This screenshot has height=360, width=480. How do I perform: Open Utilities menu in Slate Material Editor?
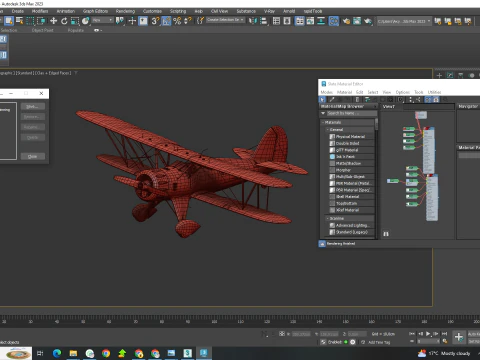click(434, 92)
